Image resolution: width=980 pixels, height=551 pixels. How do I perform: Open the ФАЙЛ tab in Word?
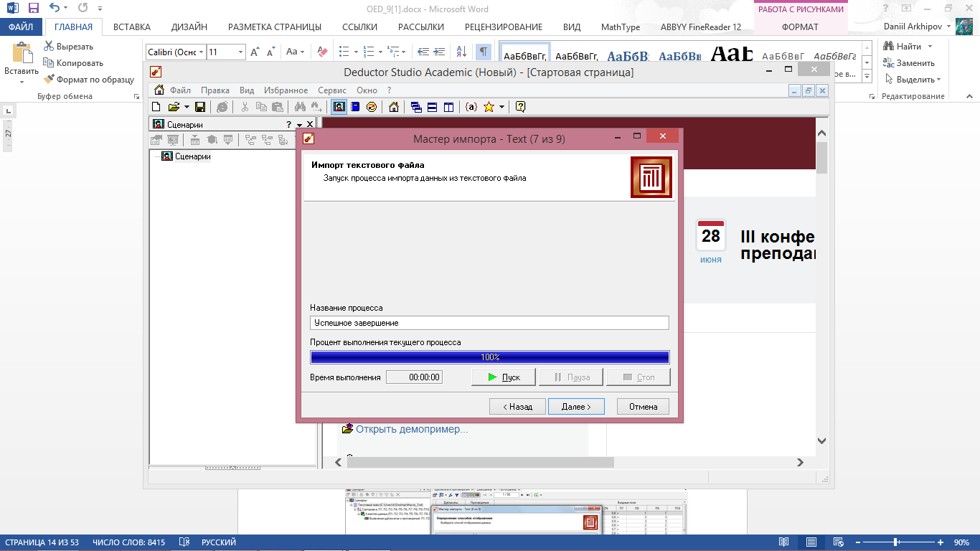(22, 27)
